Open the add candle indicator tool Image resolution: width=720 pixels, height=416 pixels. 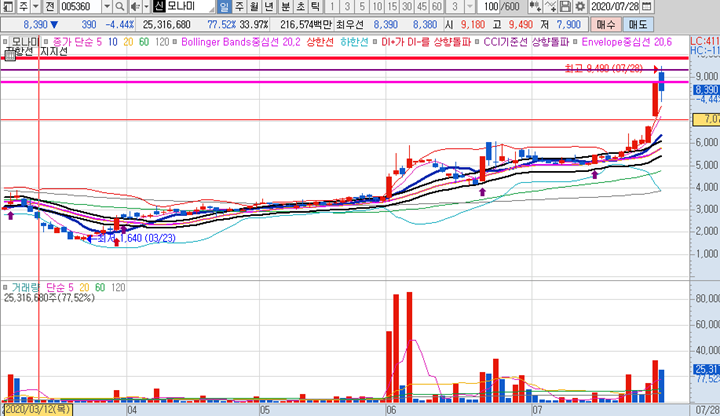click(535, 6)
